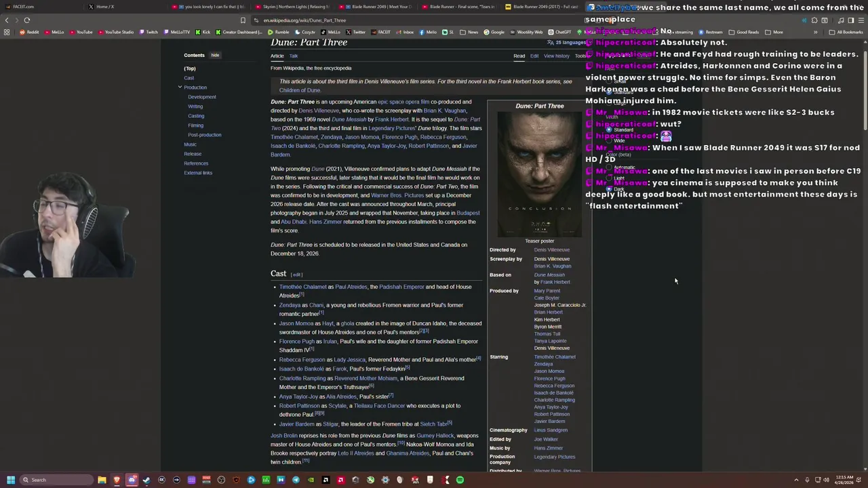Open OBS Studio from the taskbar
The width and height of the screenshot is (868, 488).
pyautogui.click(x=221, y=480)
